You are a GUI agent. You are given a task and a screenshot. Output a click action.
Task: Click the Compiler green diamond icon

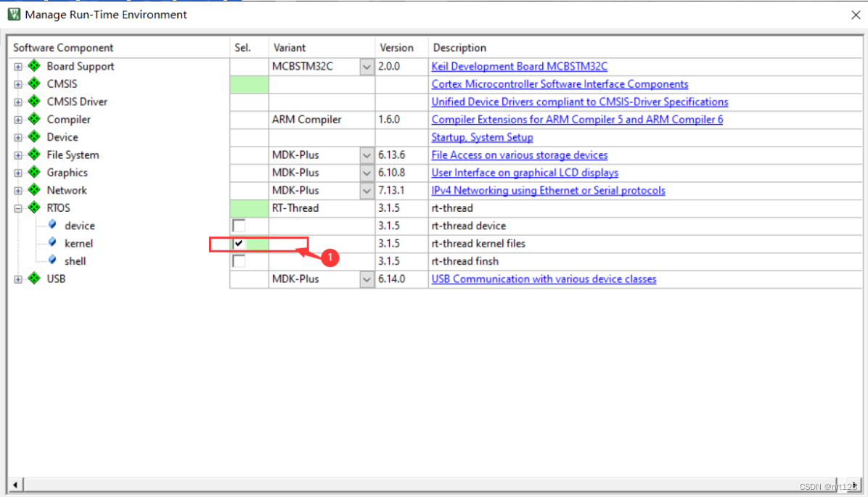click(34, 119)
